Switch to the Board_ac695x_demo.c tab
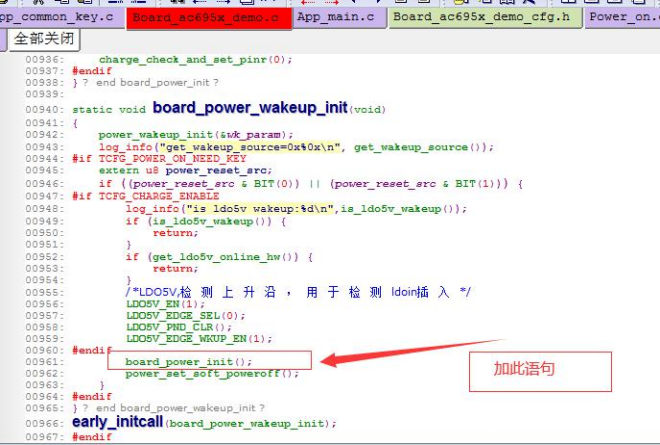Screen dimensions: 660x445 coord(209,19)
